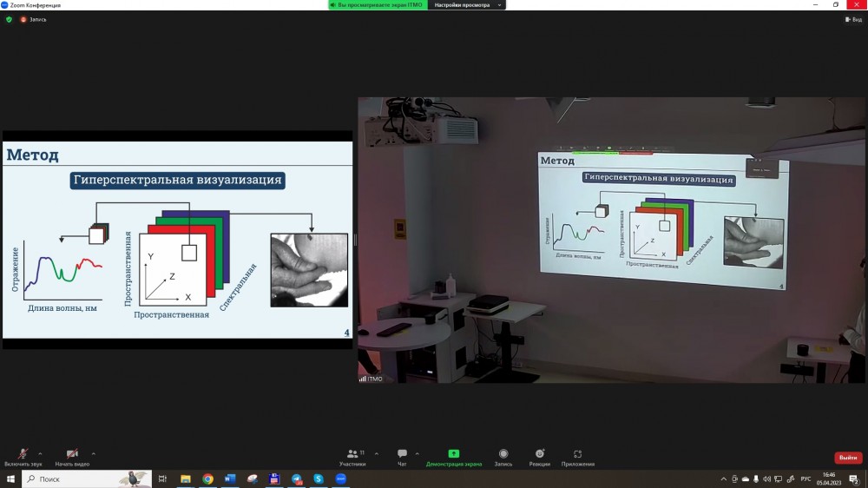Click green Демонстрация экрана share icon
The width and height of the screenshot is (868, 488).
[x=453, y=454]
